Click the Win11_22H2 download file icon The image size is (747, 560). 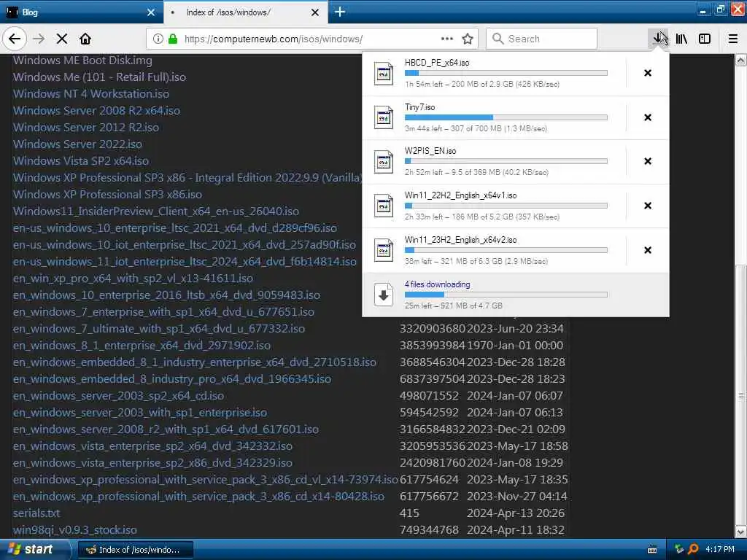[384, 206]
